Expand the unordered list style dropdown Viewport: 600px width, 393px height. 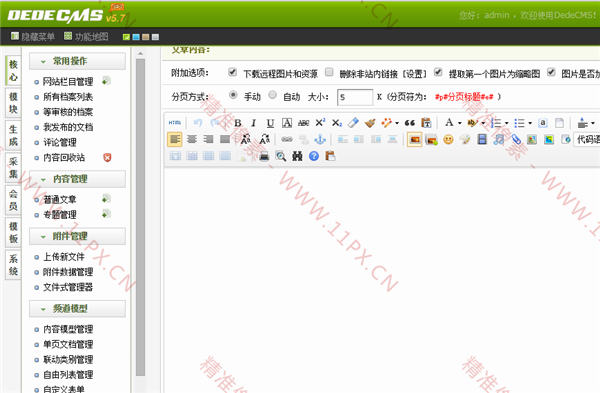[530, 123]
